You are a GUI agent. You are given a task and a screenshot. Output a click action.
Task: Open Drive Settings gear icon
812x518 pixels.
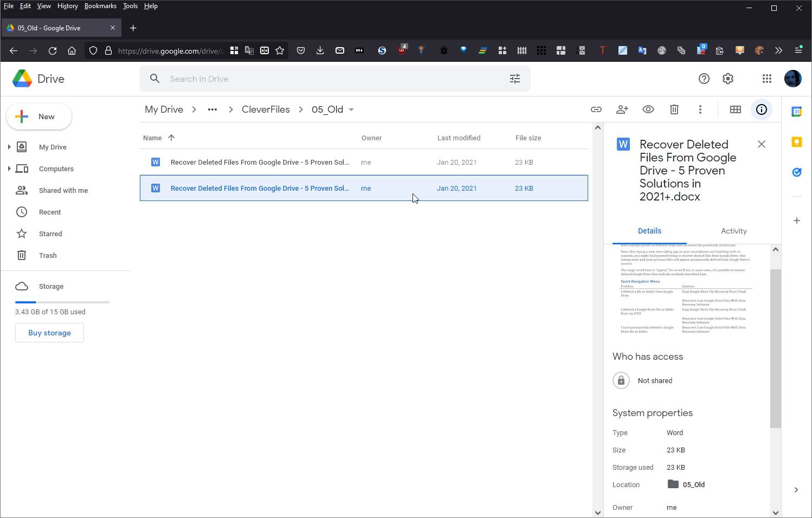727,79
